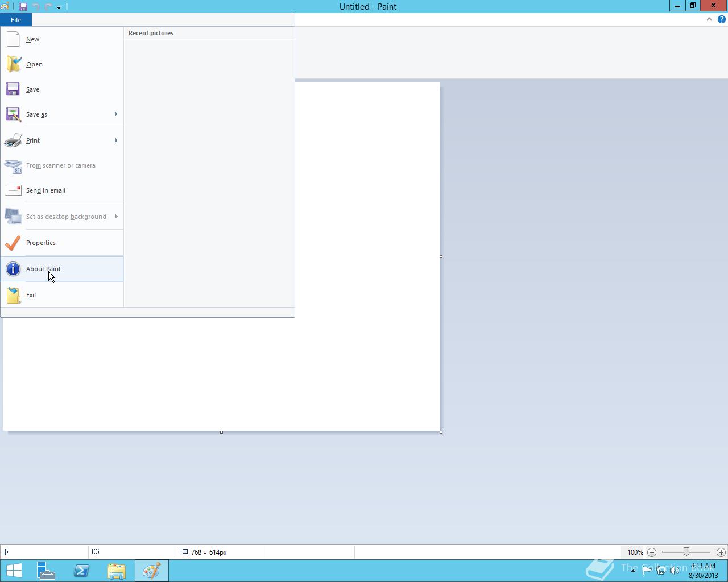The height and width of the screenshot is (582, 728).
Task: Click the canvas right-edge resize handle
Action: (441, 256)
